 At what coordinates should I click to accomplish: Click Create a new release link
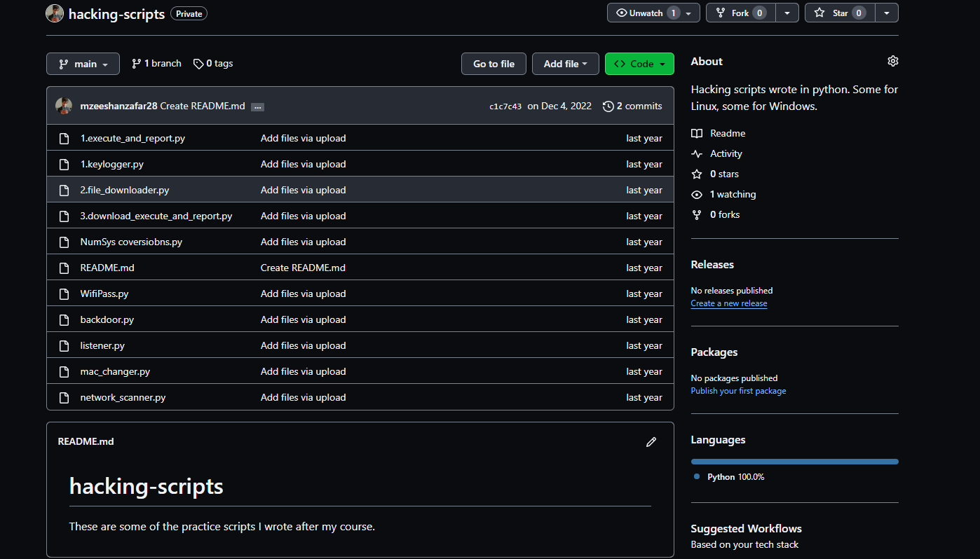point(729,303)
